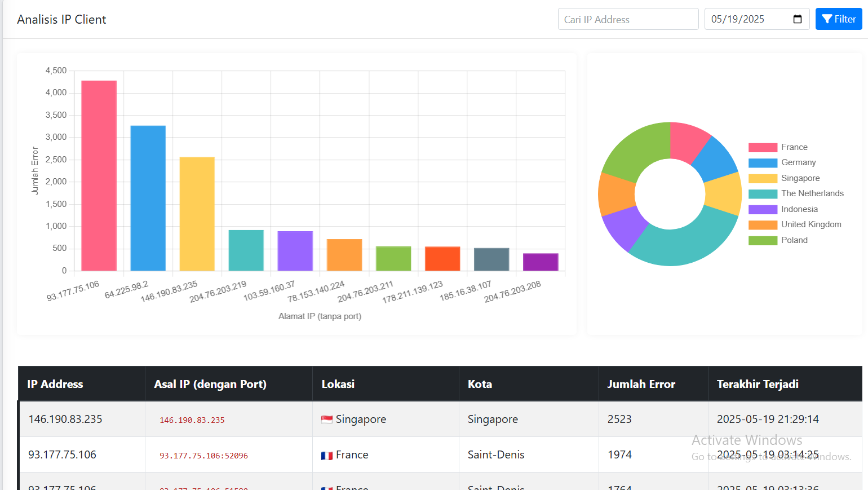868x490 pixels.
Task: Click the blue Filter button
Action: coord(838,19)
